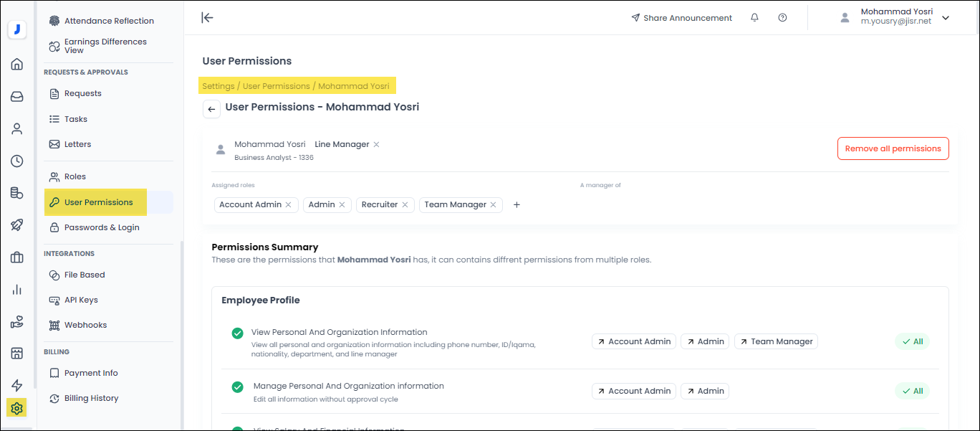Remove the Recruiter role chip
This screenshot has height=431, width=980.
click(406, 204)
